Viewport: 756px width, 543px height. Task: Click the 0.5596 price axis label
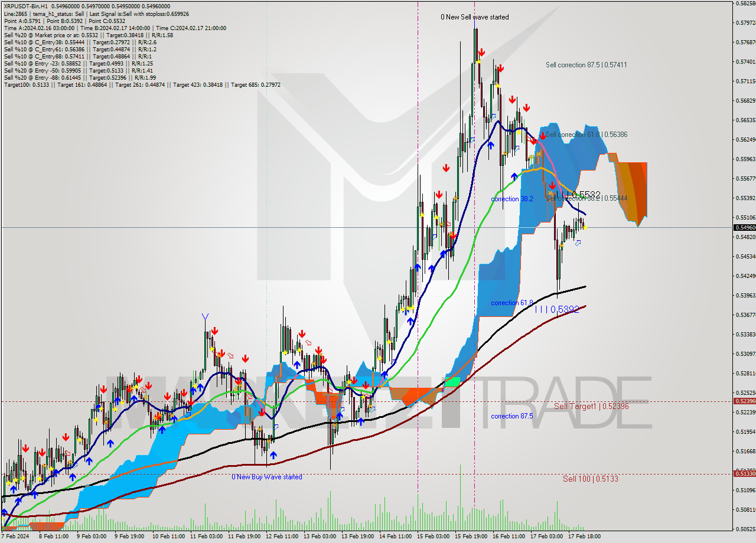point(745,159)
